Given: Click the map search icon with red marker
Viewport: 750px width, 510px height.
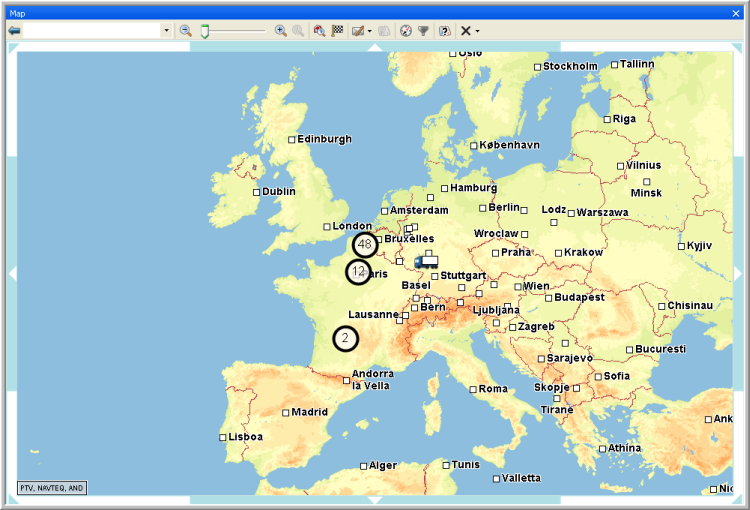Looking at the screenshot, I should [x=319, y=31].
